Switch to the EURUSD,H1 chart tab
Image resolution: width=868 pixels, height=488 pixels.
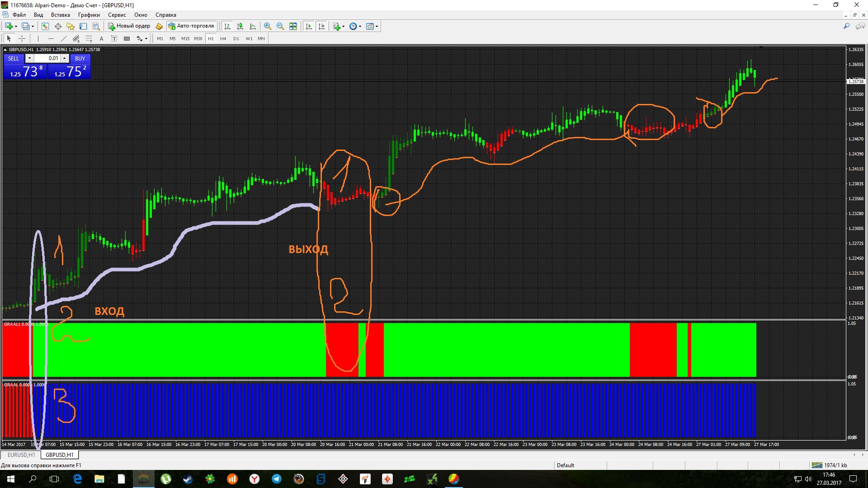(x=21, y=455)
